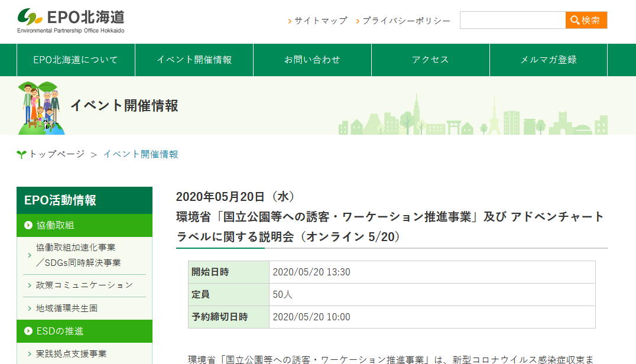Image resolution: width=636 pixels, height=364 pixels.
Task: Click the EPO北海道 logo
Action: (71, 21)
